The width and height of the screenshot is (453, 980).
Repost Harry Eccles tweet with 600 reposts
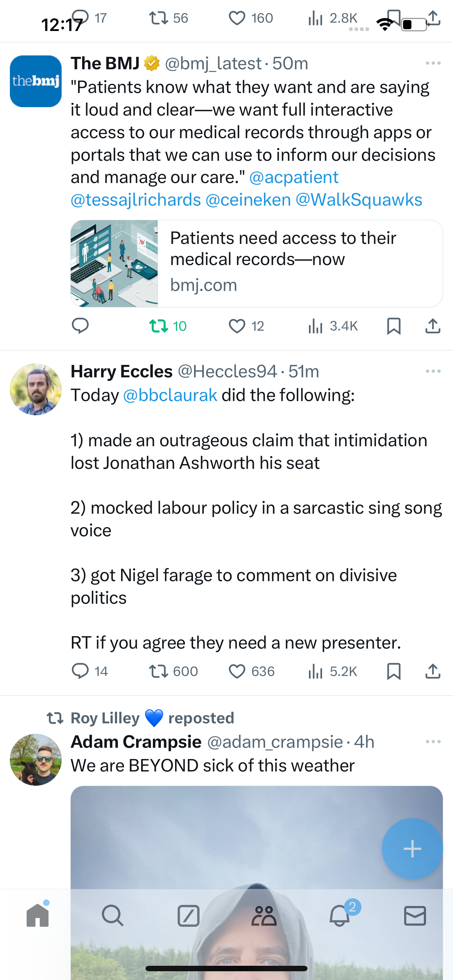[x=159, y=671]
